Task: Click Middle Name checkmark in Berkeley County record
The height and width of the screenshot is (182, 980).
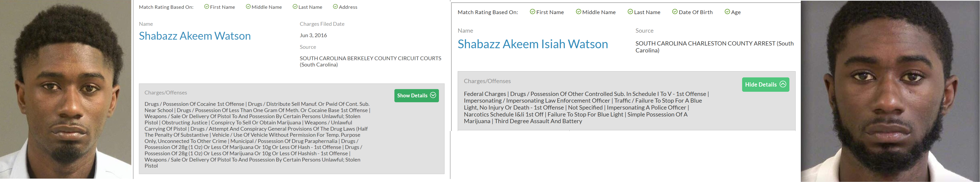Action: point(248,6)
